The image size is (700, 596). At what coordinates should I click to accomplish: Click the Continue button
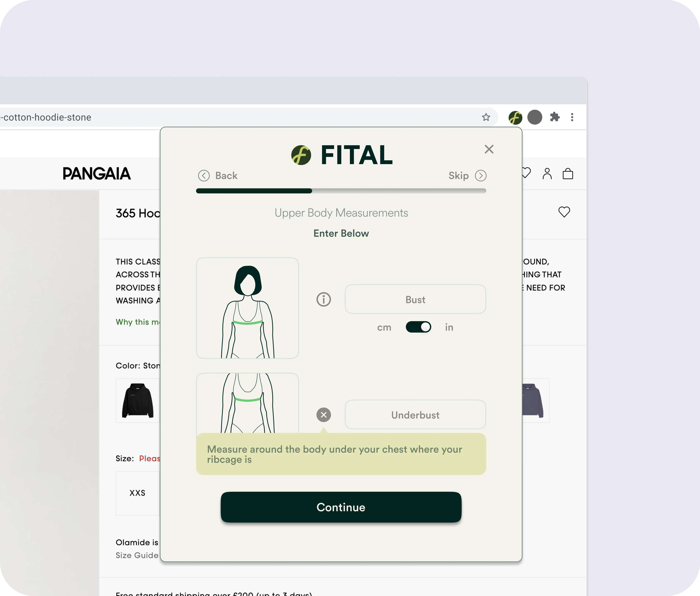(341, 507)
